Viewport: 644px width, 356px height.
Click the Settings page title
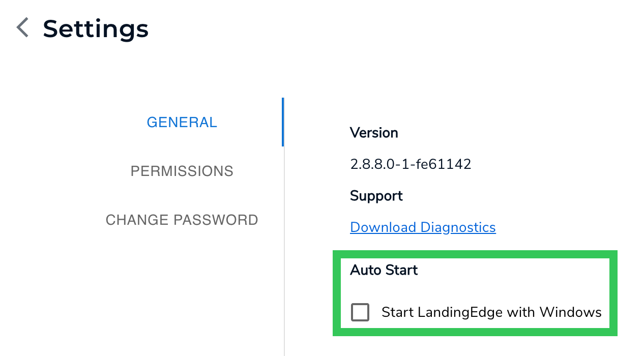tap(96, 28)
